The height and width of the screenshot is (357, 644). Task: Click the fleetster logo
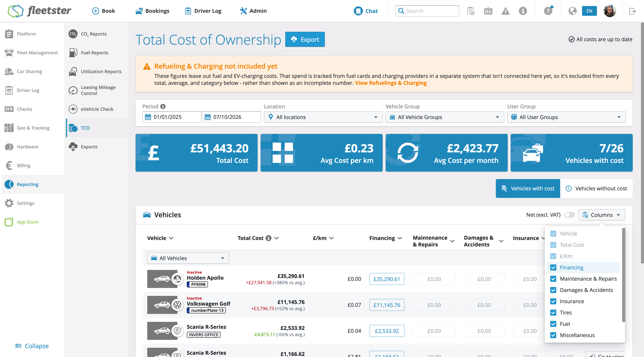[39, 11]
